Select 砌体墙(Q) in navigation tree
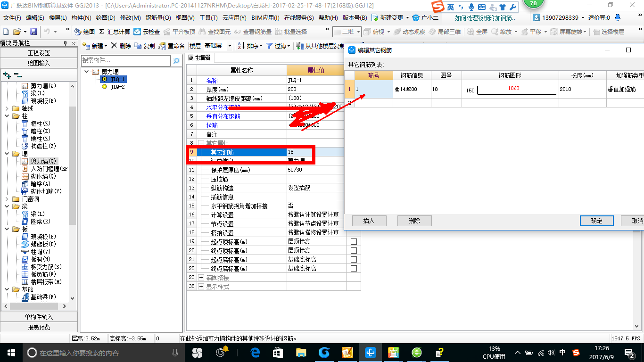Viewport: 644px width, 362px height. click(x=43, y=176)
